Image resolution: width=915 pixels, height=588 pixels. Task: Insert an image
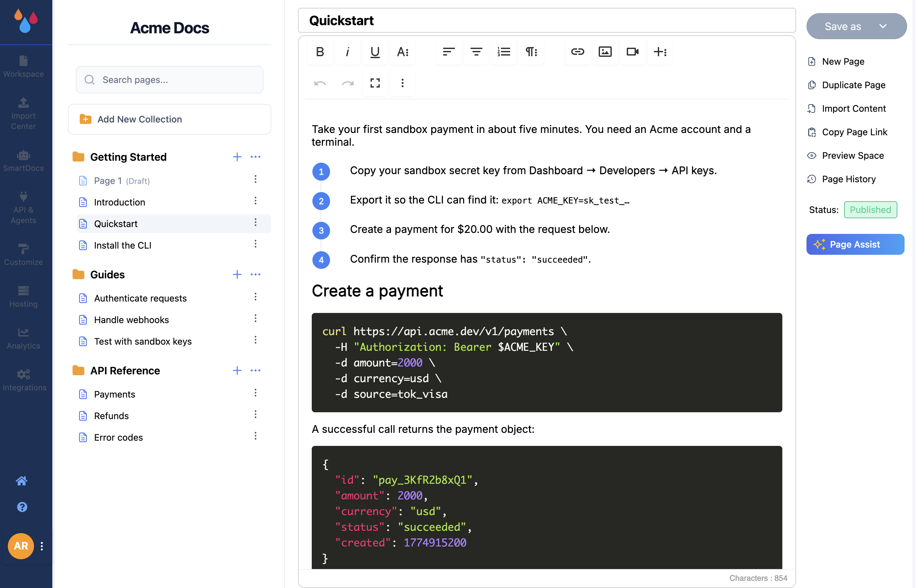tap(605, 52)
